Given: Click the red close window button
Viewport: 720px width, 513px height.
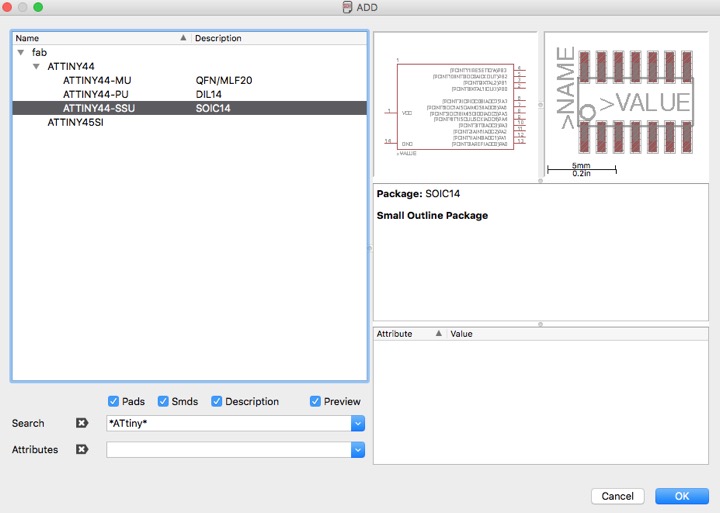Looking at the screenshot, I should pos(7,7).
